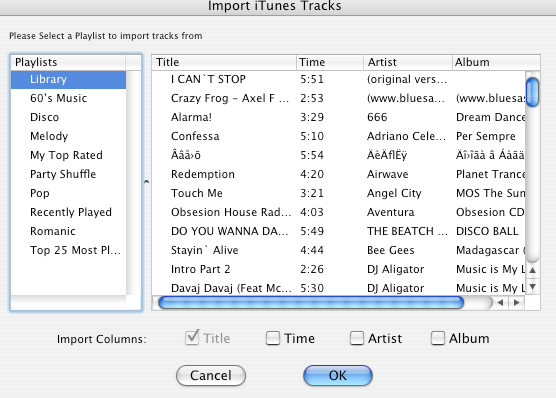Click the horizontal scrollbar thumb
556x398 pixels.
tap(311, 303)
